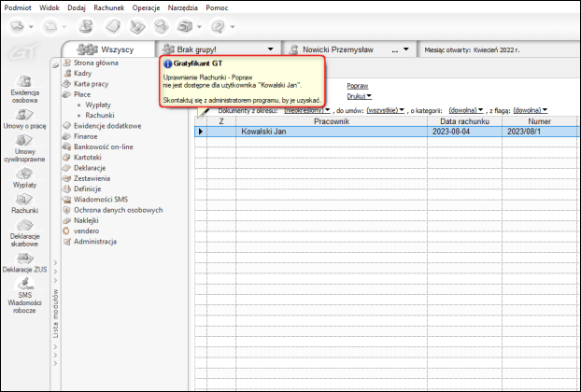Viewport: 581px width, 392px height.
Task: Select Bankowość on-line in module tree
Action: coord(103,147)
